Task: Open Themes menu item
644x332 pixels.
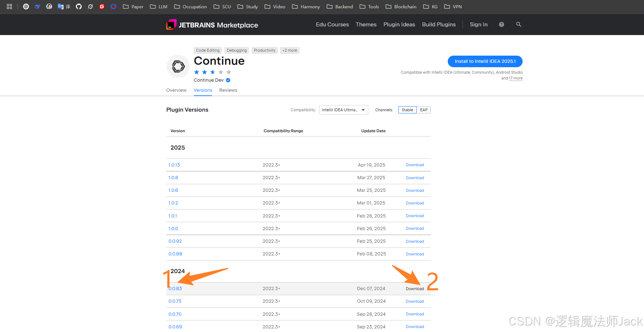Action: [366, 25]
